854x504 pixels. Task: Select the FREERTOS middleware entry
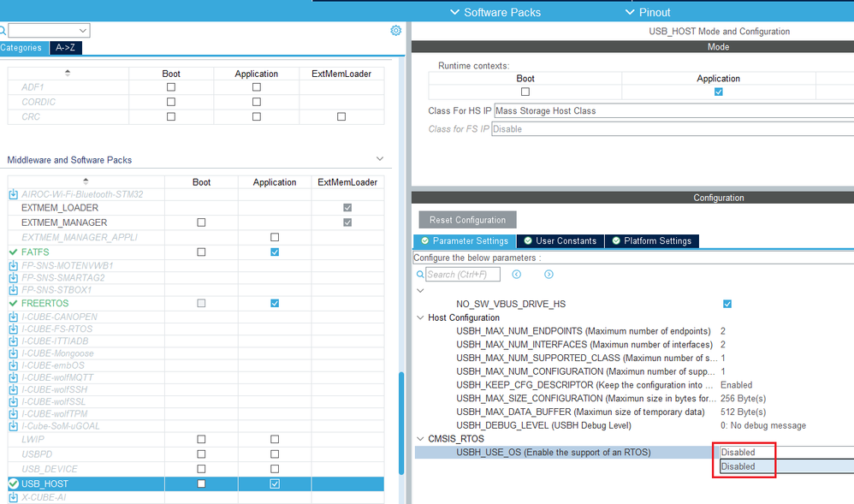[44, 303]
